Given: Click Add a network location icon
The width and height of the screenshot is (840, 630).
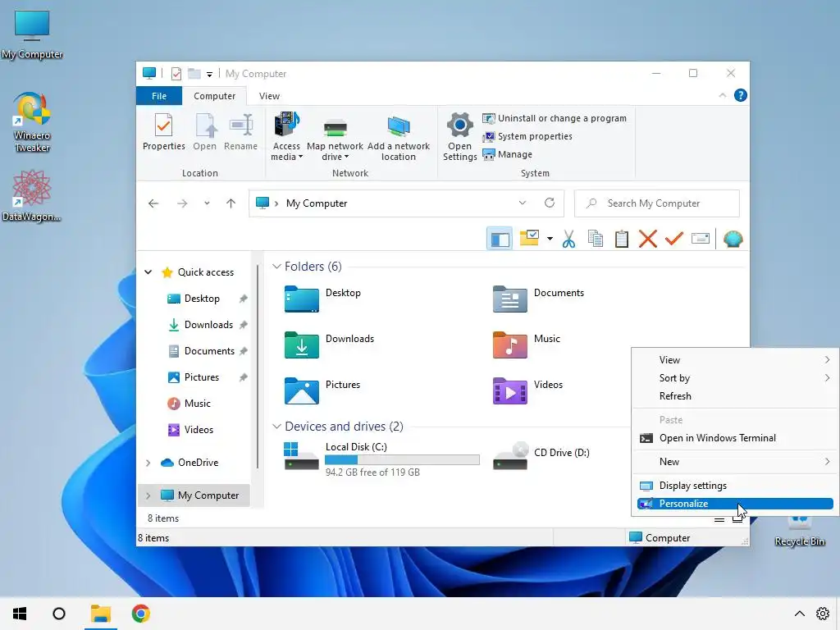Looking at the screenshot, I should pyautogui.click(x=398, y=139).
